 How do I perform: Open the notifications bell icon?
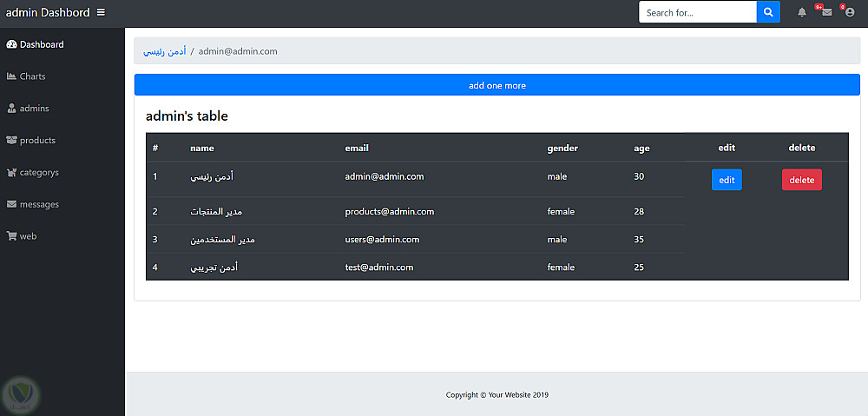coord(801,12)
